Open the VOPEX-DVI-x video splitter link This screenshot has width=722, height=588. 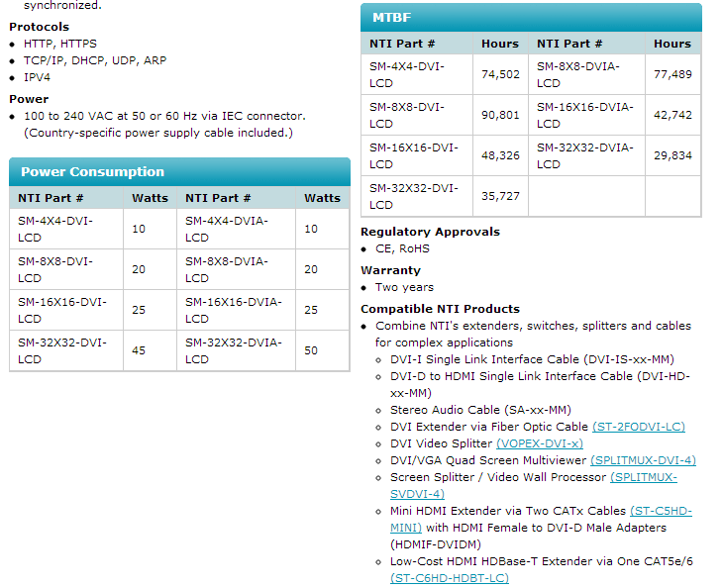tap(540, 443)
